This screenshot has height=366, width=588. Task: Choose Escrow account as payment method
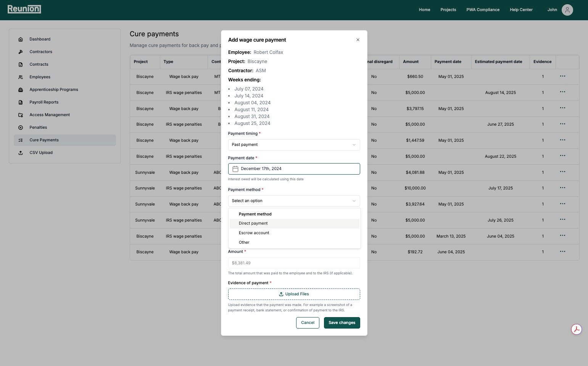point(254,233)
